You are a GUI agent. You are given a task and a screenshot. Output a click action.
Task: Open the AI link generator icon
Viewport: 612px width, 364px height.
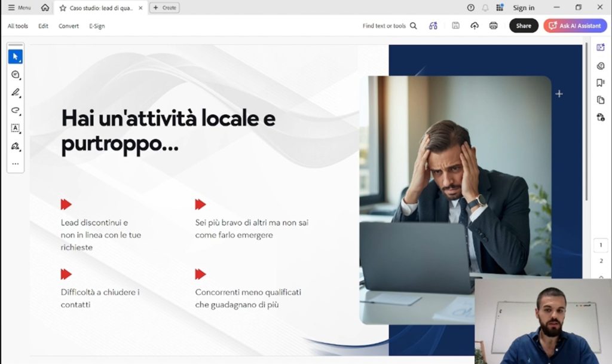tap(433, 26)
